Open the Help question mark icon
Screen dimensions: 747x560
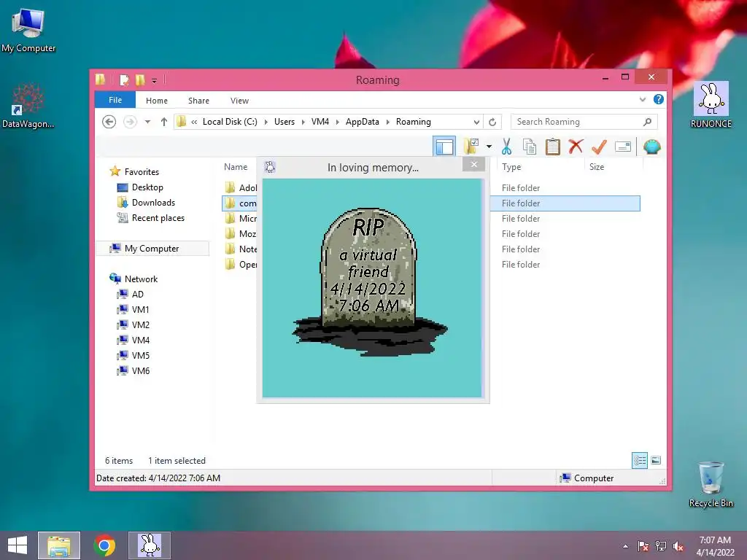point(659,99)
